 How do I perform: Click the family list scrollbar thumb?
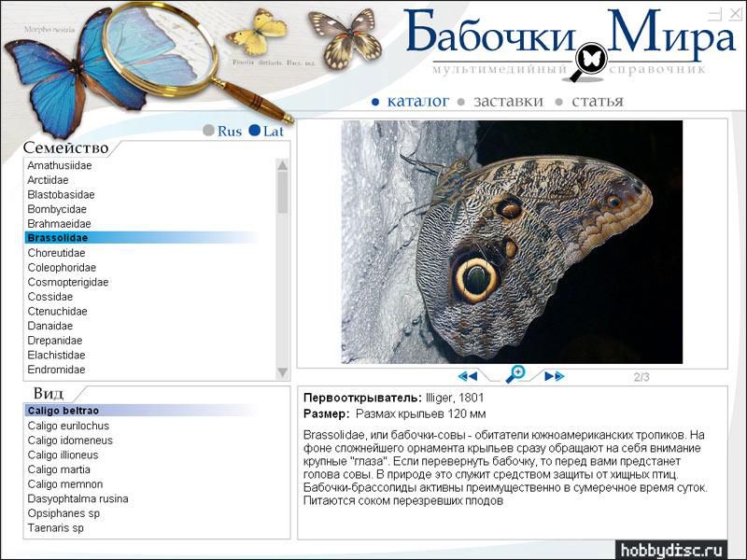[283, 193]
